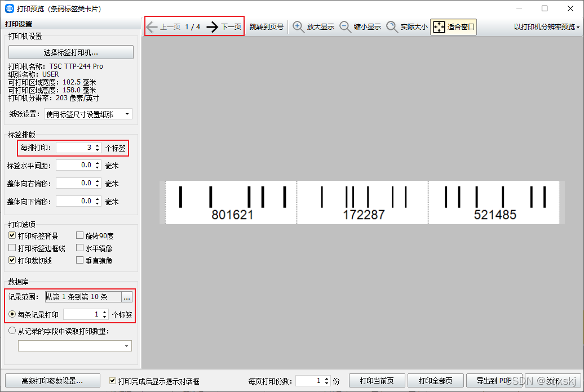Image resolution: width=584 pixels, height=392 pixels.
Task: Toggle the fit window icon
Action: click(x=439, y=27)
